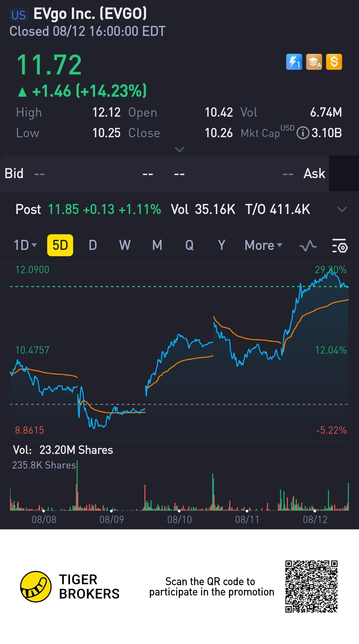Tap the yellow dollar sign icon
Screen dimensions: 359x644
tap(334, 62)
